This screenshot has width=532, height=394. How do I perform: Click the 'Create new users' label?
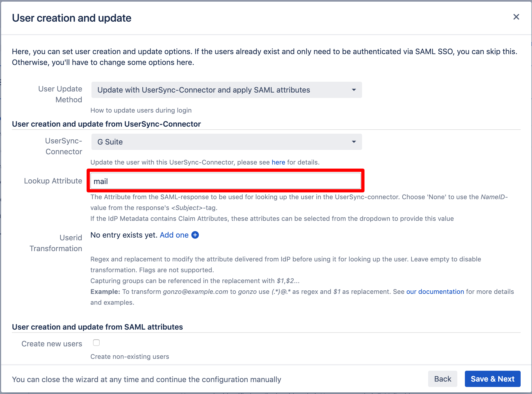[x=52, y=344]
